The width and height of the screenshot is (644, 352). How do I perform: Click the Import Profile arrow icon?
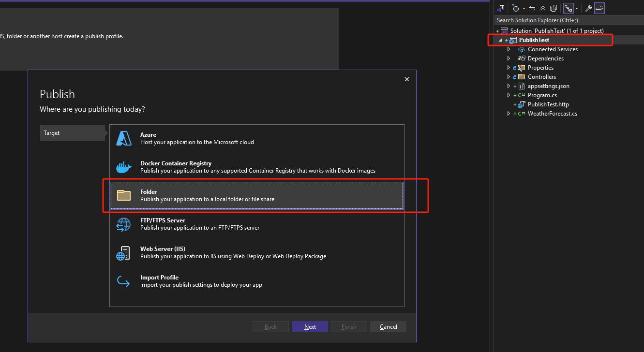124,281
